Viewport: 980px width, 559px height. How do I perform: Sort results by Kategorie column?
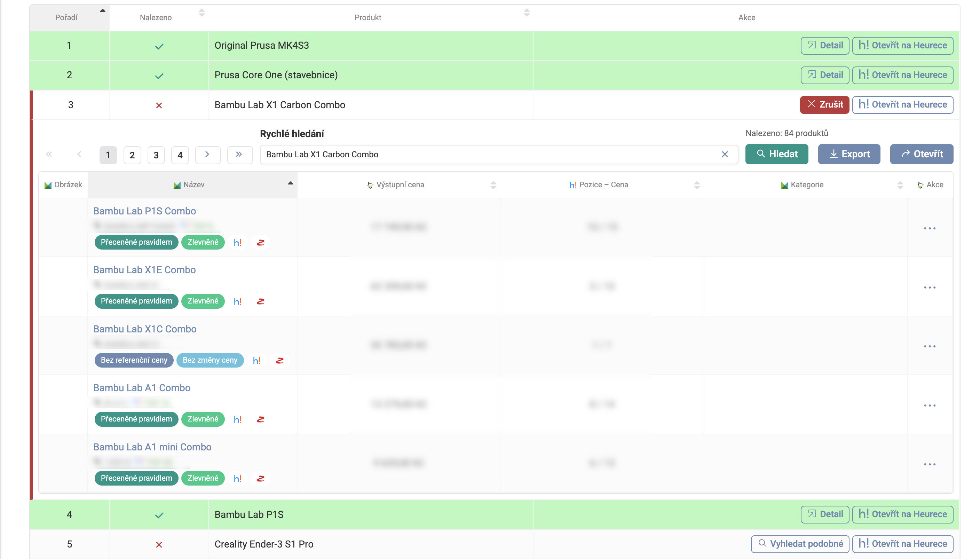tap(900, 185)
